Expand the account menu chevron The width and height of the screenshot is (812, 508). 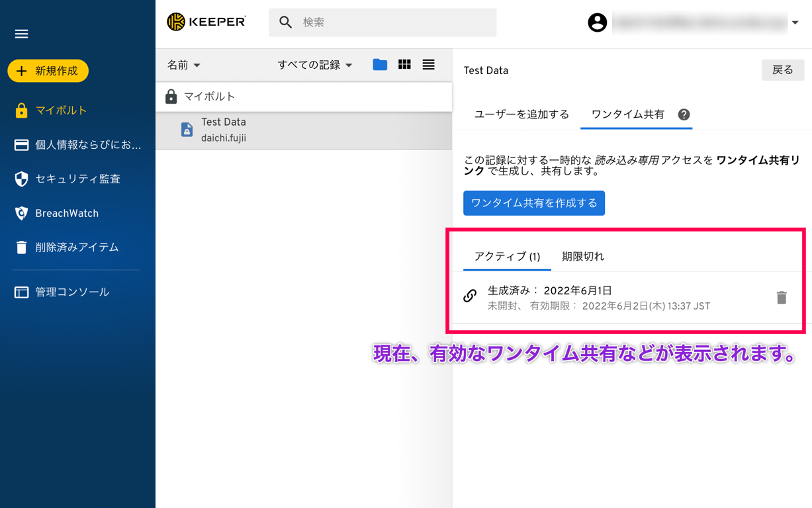pos(795,22)
